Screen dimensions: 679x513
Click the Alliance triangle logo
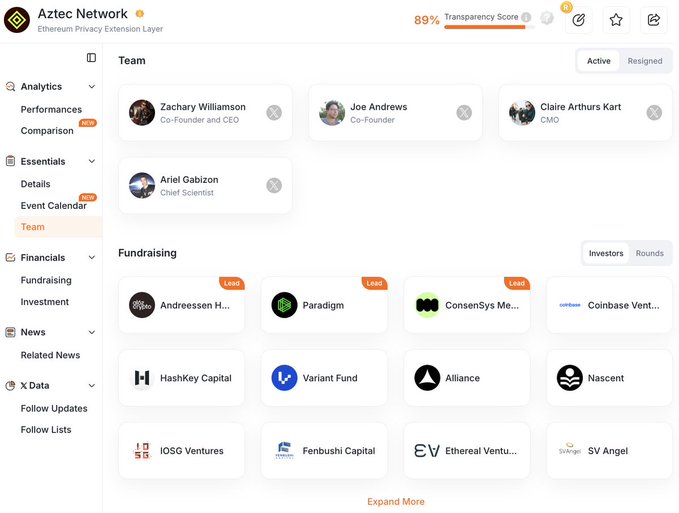point(427,378)
